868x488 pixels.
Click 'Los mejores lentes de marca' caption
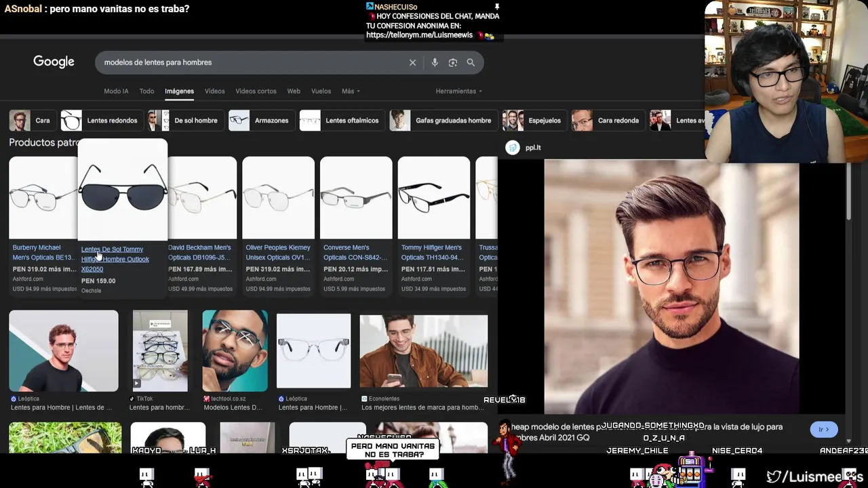[x=424, y=407]
